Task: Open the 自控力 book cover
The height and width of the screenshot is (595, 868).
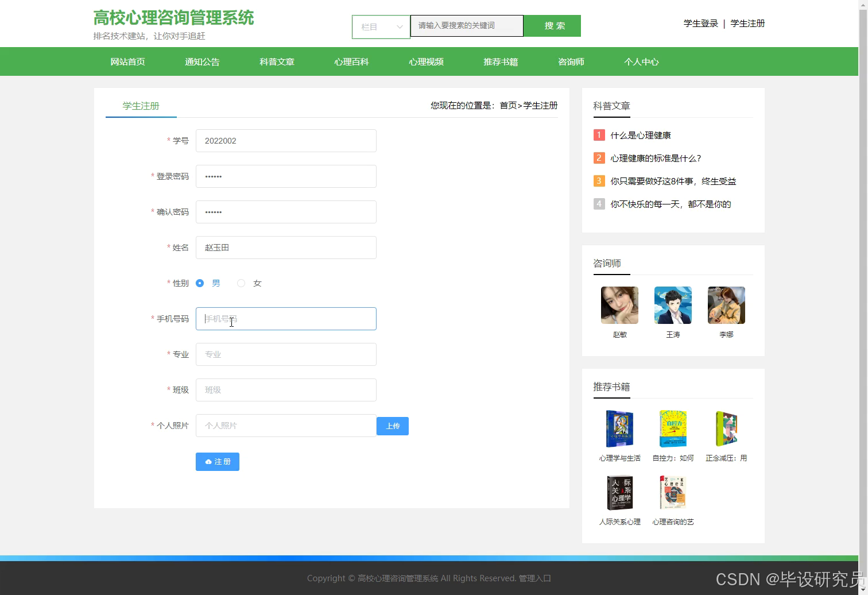Action: coord(673,429)
